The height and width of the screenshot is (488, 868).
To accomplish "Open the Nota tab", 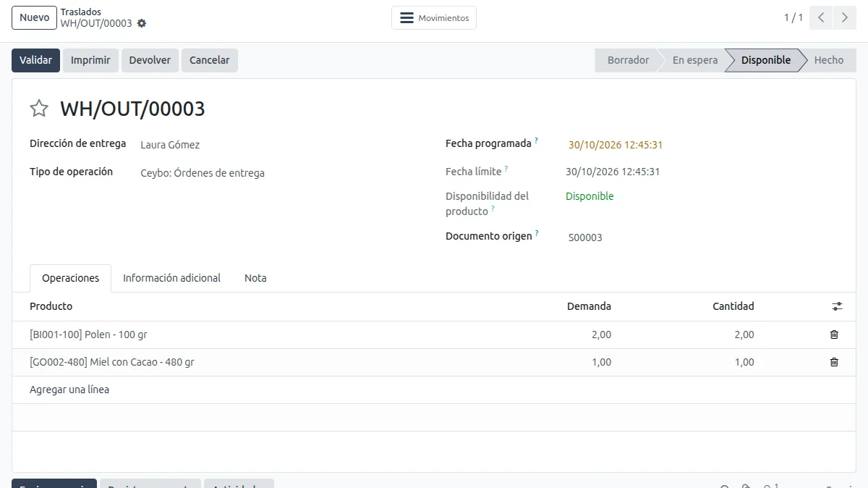I will coord(255,278).
